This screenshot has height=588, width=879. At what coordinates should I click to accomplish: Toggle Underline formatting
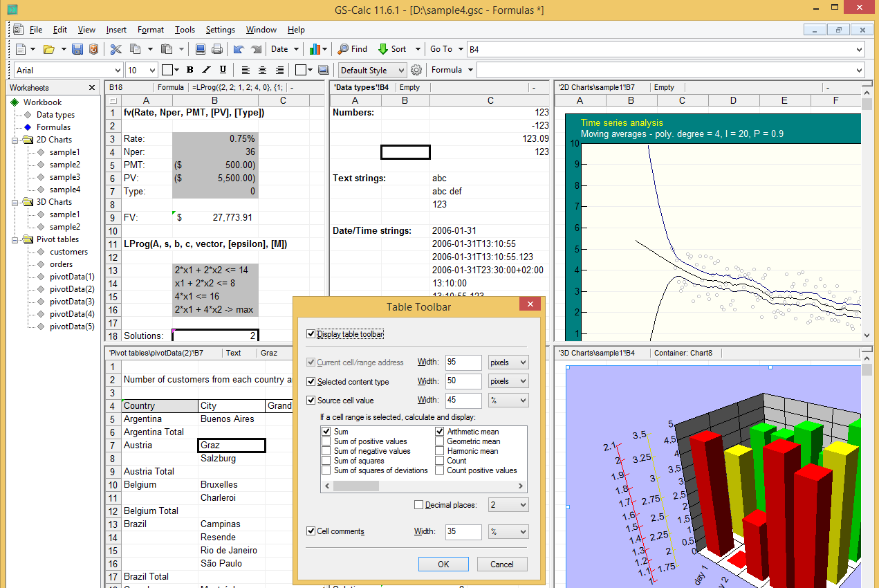(223, 70)
